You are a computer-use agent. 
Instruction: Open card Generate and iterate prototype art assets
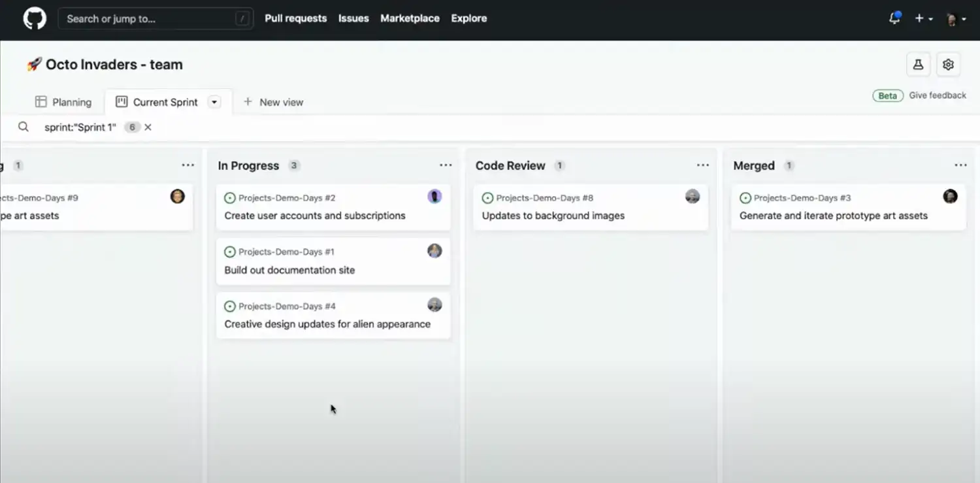pos(848,207)
